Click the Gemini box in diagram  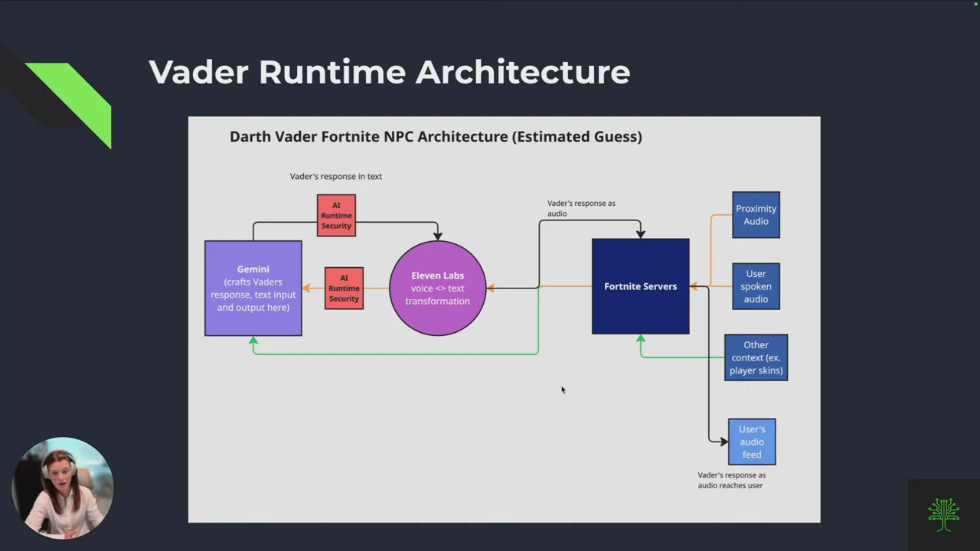pyautogui.click(x=253, y=289)
